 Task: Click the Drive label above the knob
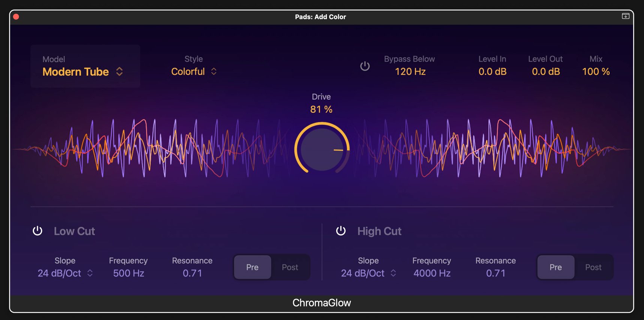[x=321, y=97]
